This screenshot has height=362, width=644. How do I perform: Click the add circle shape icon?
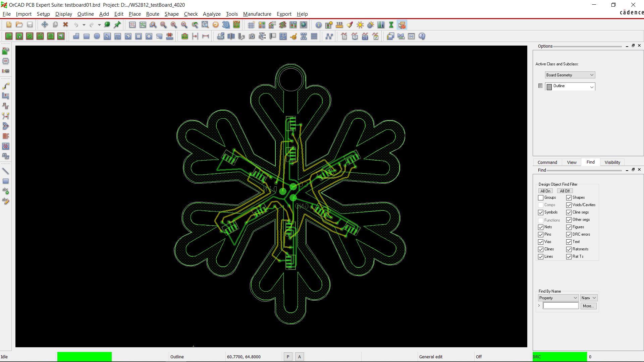click(97, 36)
